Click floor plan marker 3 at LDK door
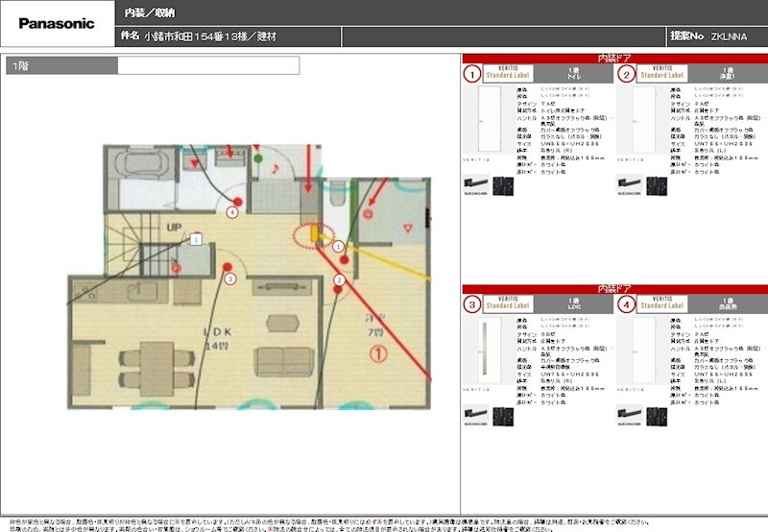 (x=230, y=278)
